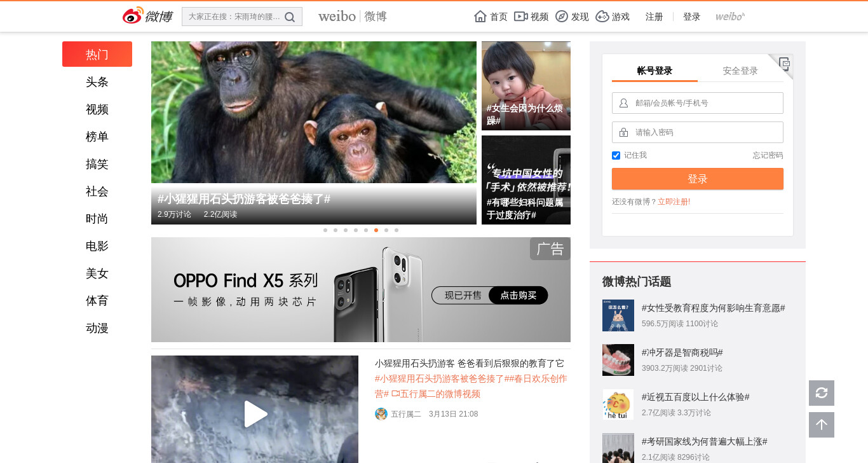Play the chimpanzee video
Viewport: 868px width, 463px height.
pyautogui.click(x=255, y=414)
